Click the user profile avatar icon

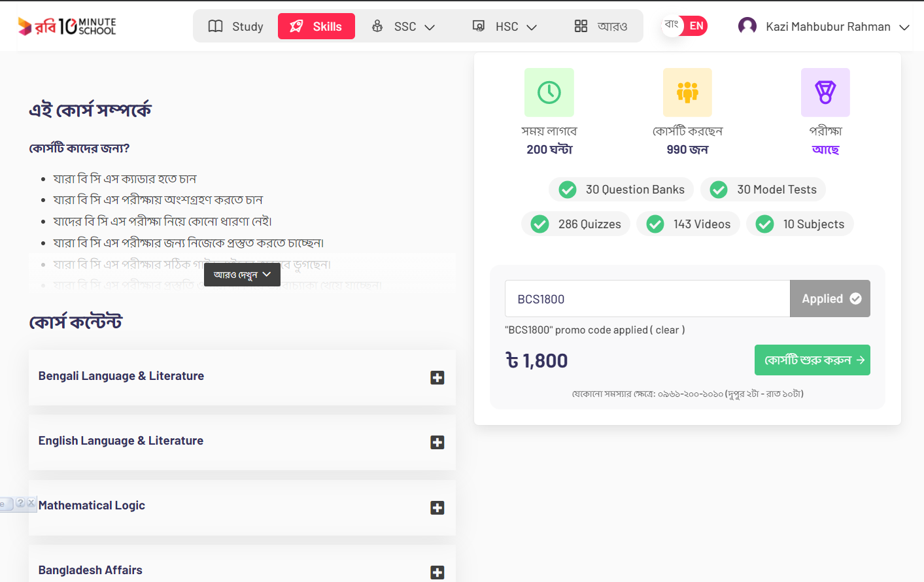pos(747,26)
